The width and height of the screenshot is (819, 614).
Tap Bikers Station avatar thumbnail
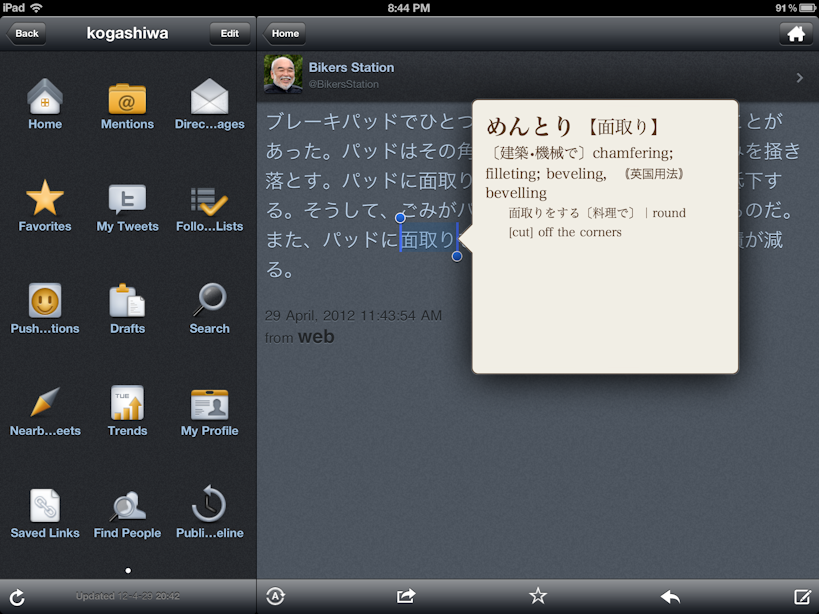coord(283,75)
